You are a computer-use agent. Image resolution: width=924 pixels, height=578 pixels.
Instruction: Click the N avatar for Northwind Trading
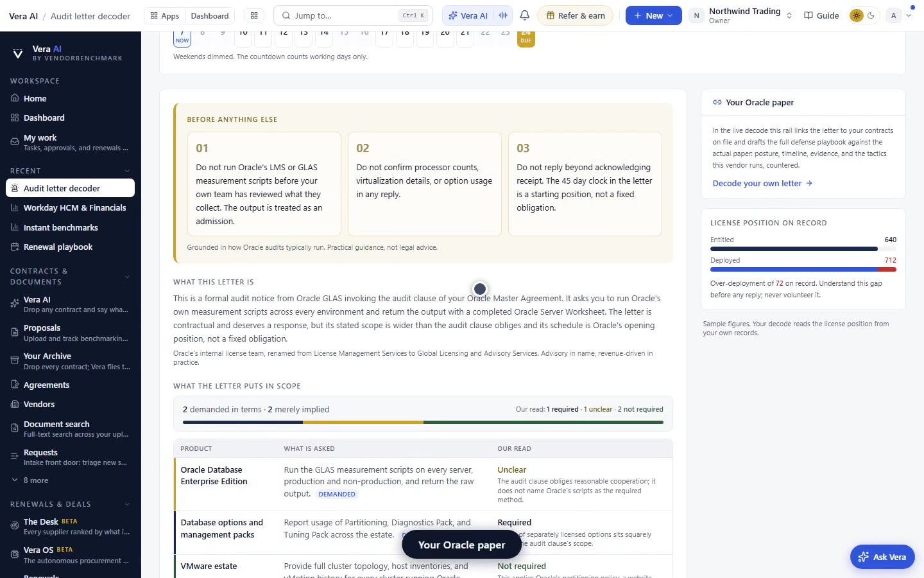(697, 15)
